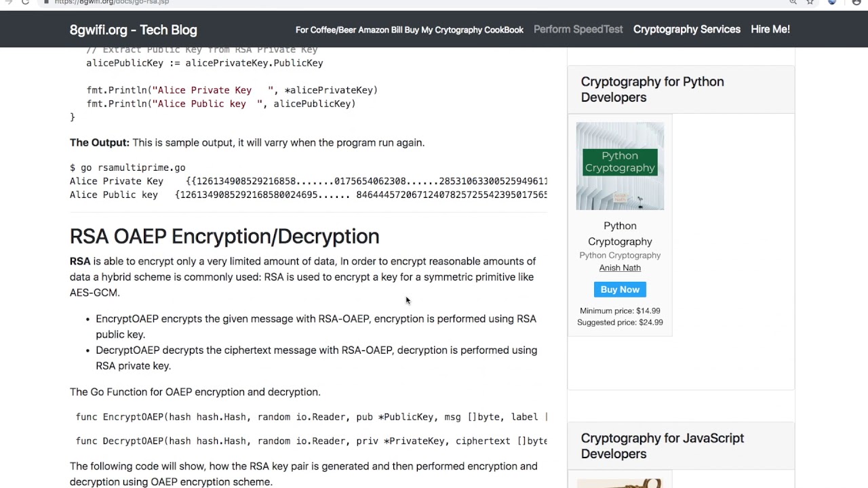Click the $ go rsamultiprime.go command line
The image size is (868, 488).
(x=127, y=167)
